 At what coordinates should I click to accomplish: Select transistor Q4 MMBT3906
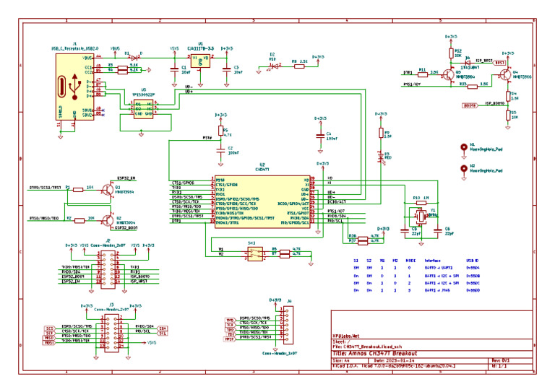point(504,75)
